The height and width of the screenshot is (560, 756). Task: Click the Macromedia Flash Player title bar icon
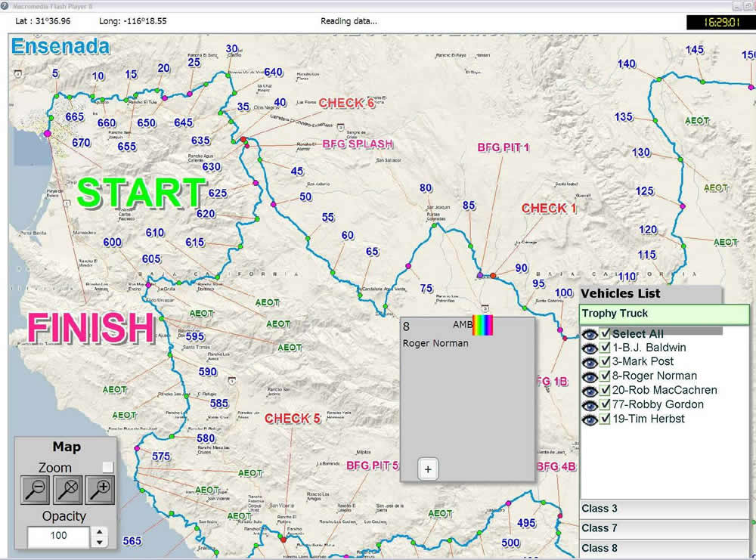tap(5, 6)
